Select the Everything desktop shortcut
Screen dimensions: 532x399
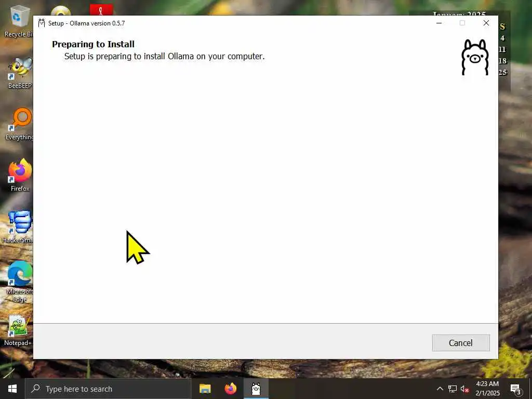20,124
